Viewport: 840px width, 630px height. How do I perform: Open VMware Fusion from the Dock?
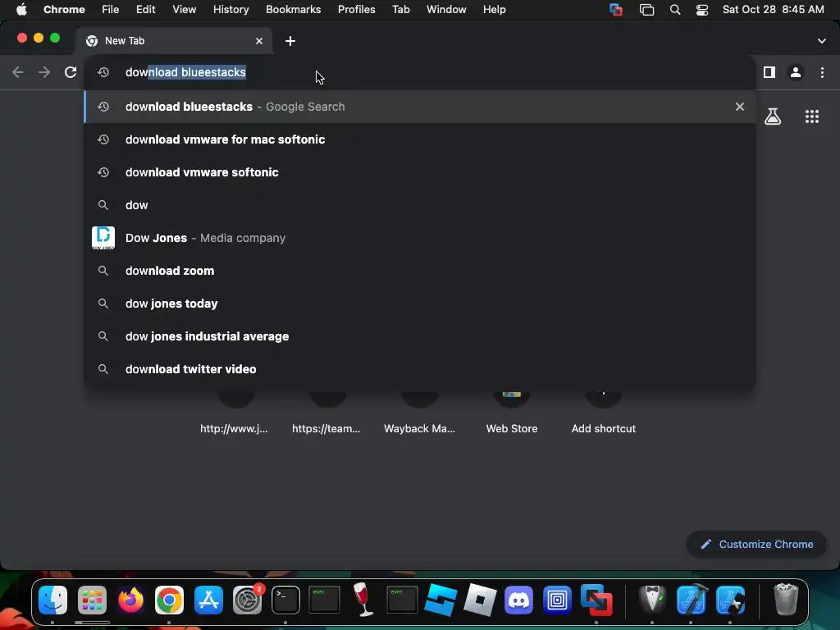[x=596, y=600]
